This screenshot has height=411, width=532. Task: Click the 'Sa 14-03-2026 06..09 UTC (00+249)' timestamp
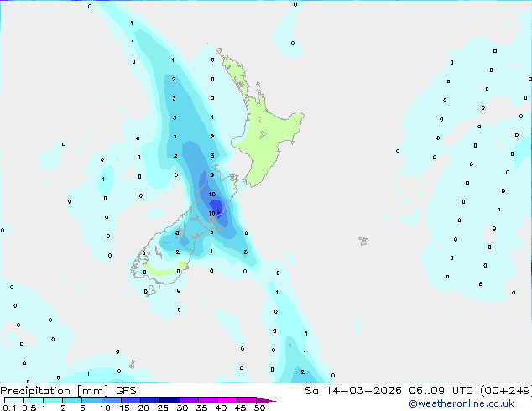click(x=418, y=391)
